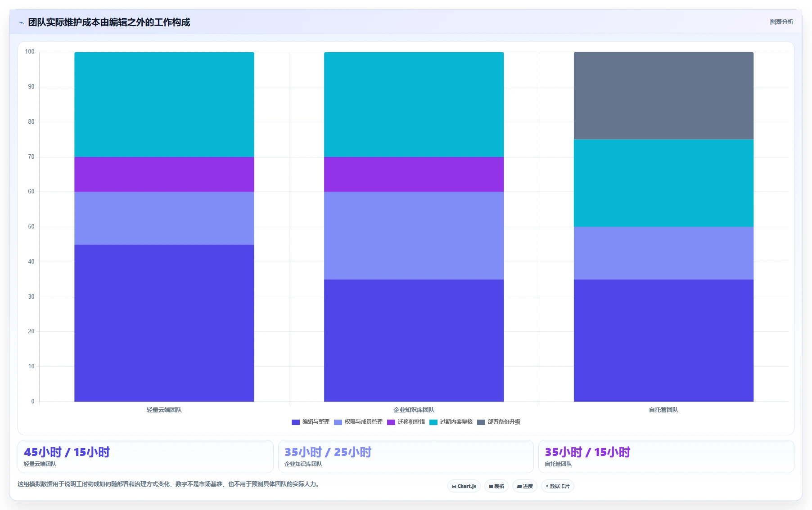Click 轻量云端团队 light blue 权限 segment
812x510 pixels.
[x=164, y=218]
